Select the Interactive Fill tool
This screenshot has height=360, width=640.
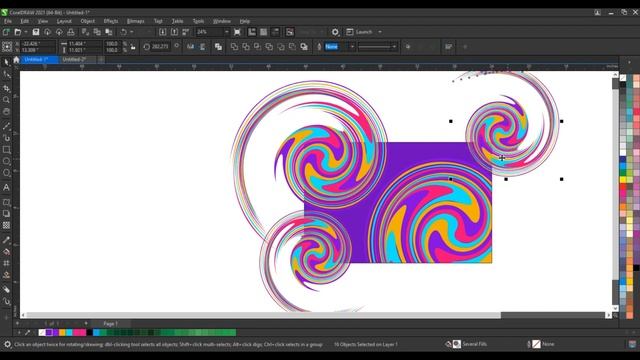coord(6,252)
